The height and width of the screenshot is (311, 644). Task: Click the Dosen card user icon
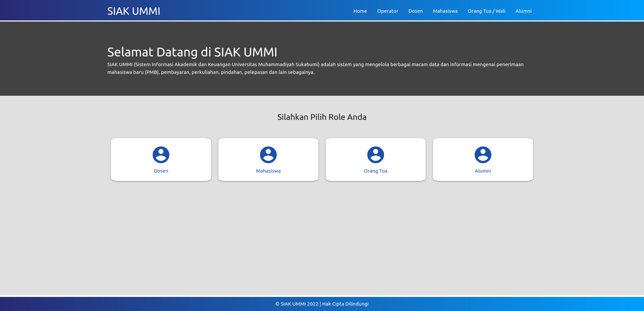click(161, 155)
